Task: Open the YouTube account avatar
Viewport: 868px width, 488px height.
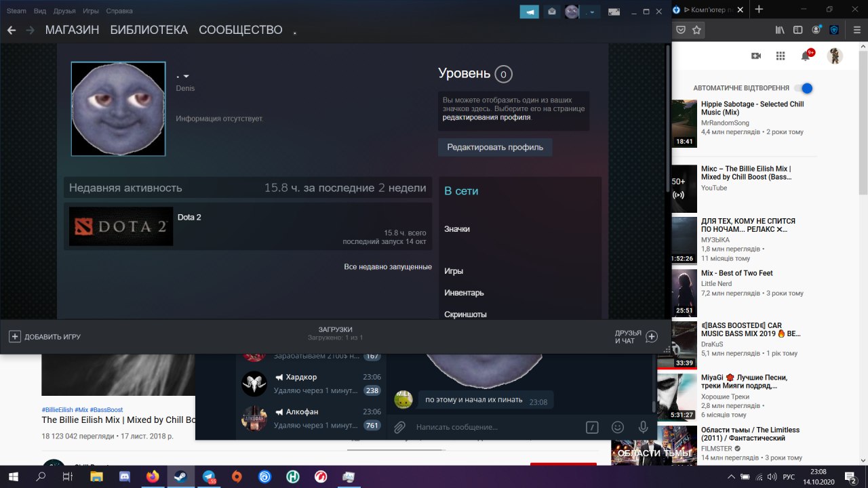Action: [x=835, y=56]
